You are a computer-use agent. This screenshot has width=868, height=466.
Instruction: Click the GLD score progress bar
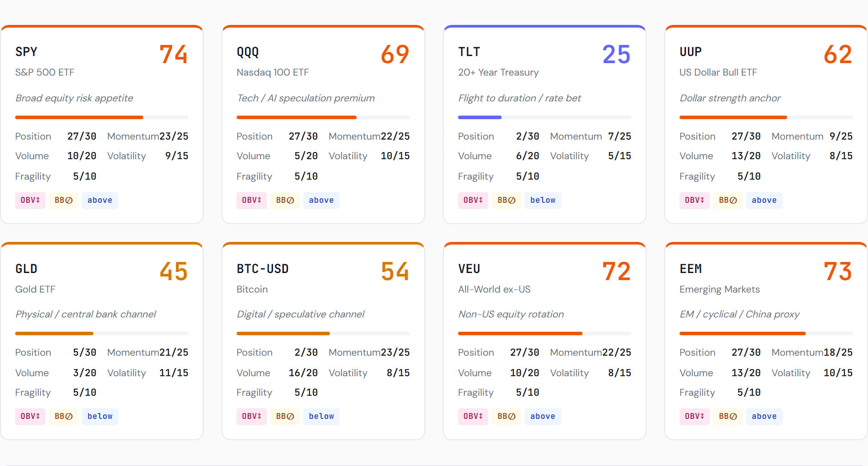tap(102, 333)
